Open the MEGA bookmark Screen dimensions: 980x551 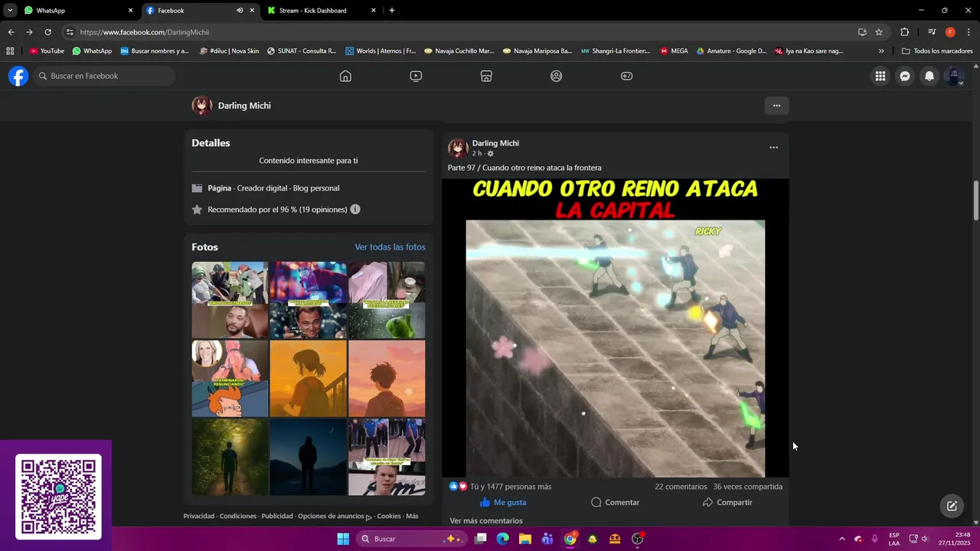click(x=675, y=51)
